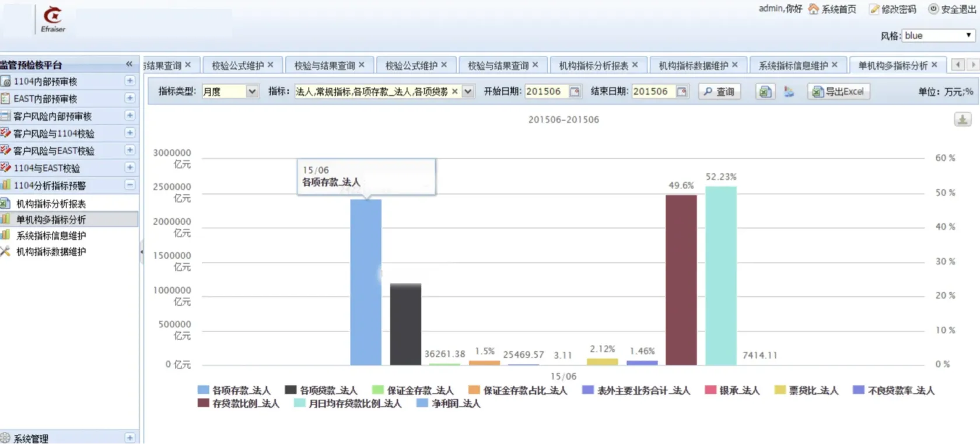
Task: Click the 各项贷款_法人 dark legend color swatch
Action: [x=290, y=390]
